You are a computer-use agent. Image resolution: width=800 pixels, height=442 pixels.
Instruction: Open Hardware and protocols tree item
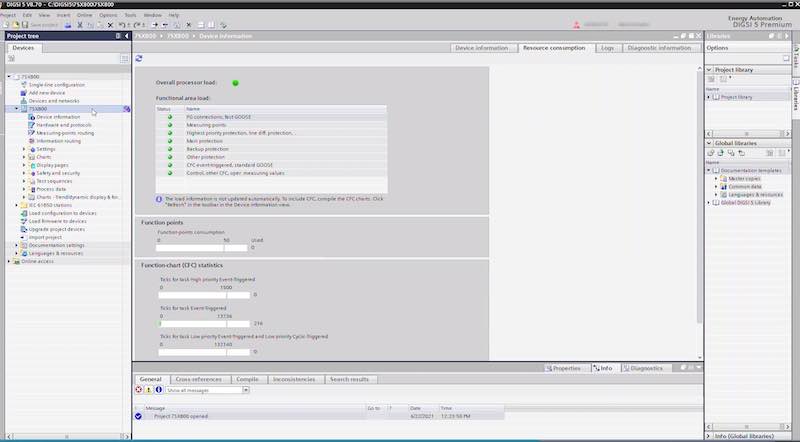64,125
